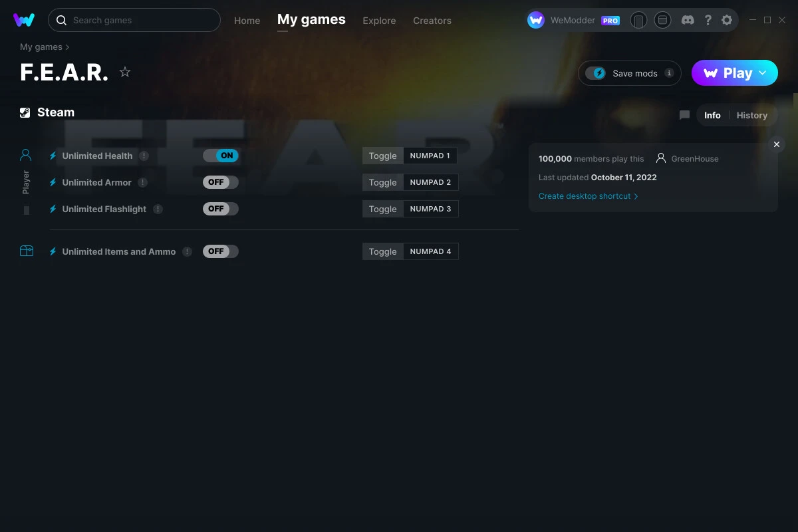This screenshot has height=532, width=798.
Task: Show Unlimited Flashlight info icon
Action: coord(158,209)
